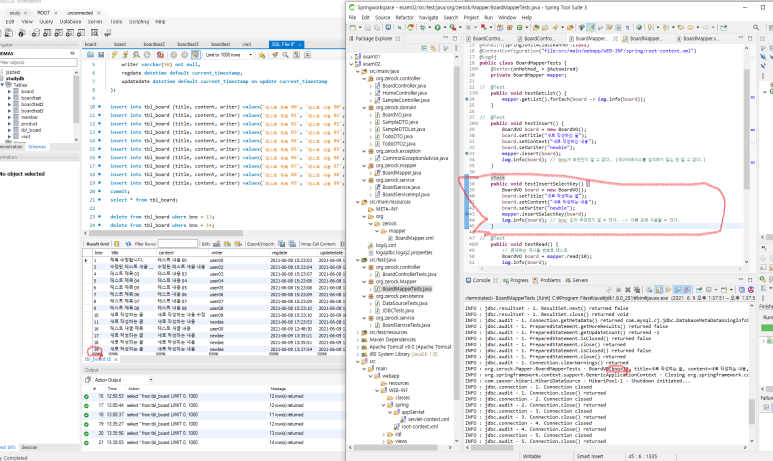The height and width of the screenshot is (461, 773).
Task: Open the Database menu in MySQL Workbench
Action: click(70, 22)
